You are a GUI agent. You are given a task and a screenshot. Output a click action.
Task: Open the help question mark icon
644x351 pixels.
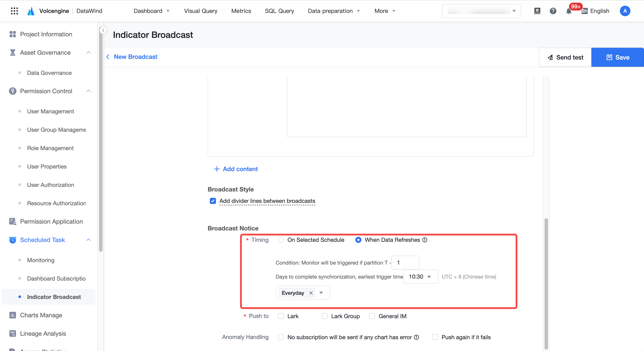click(x=553, y=11)
